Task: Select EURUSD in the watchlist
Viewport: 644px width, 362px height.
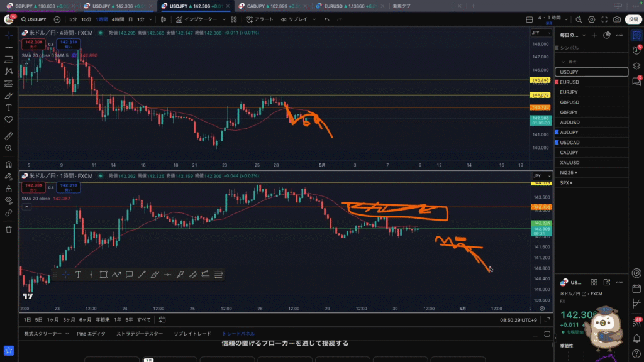Action: [x=591, y=82]
